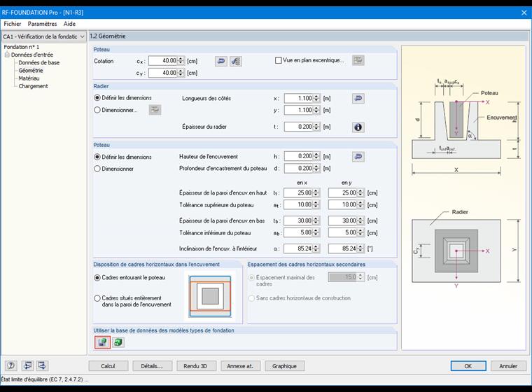Close the RF-FOUNDATION Pro window

click(x=524, y=13)
